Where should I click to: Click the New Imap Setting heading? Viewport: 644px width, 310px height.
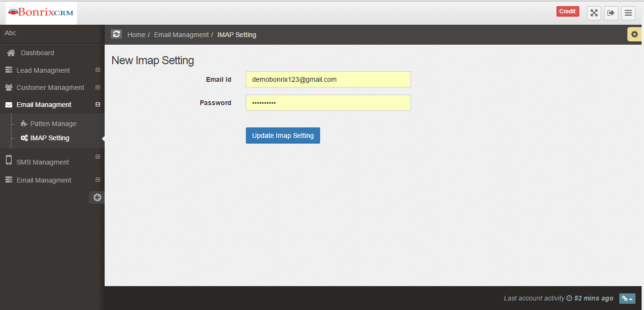click(x=153, y=61)
